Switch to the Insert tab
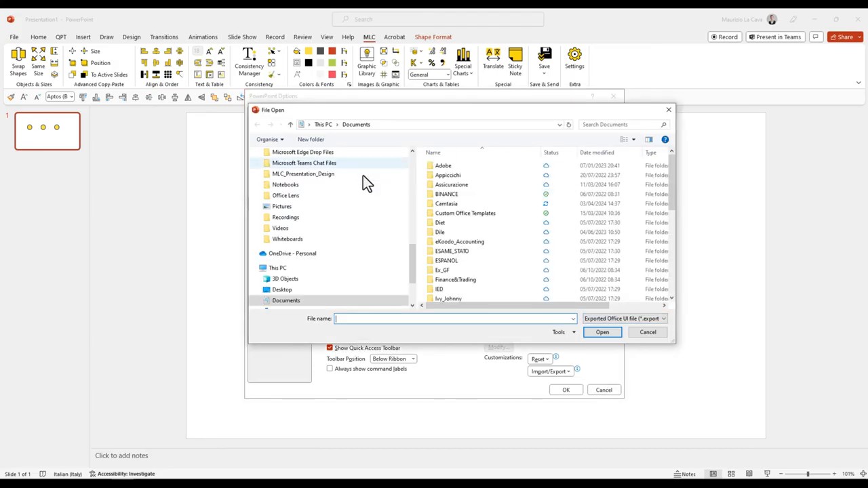Image resolution: width=868 pixels, height=488 pixels. point(83,37)
